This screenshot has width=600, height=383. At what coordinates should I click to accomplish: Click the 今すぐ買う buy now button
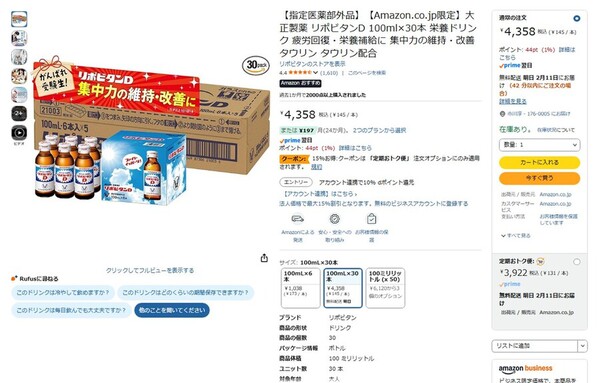tap(539, 178)
